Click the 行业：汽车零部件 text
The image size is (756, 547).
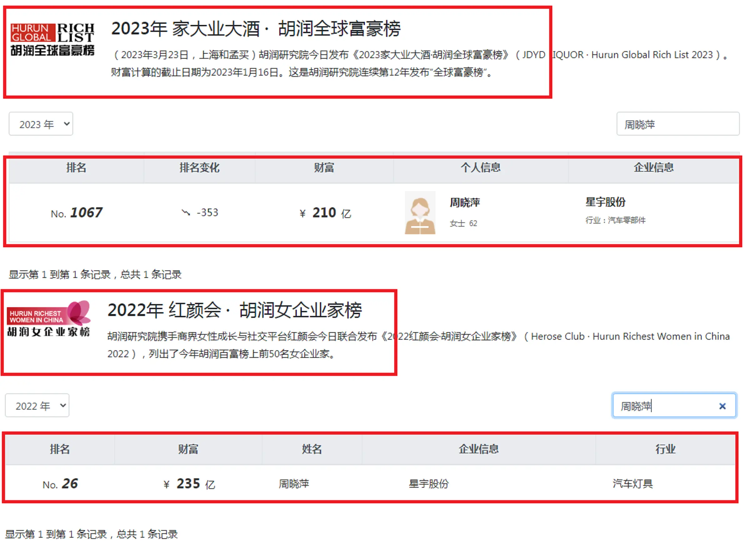tap(615, 220)
